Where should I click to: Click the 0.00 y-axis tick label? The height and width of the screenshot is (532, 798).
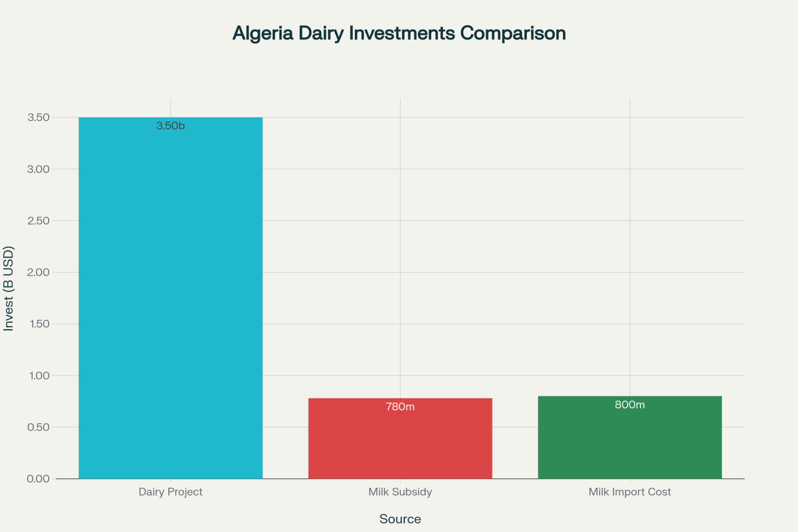38,479
